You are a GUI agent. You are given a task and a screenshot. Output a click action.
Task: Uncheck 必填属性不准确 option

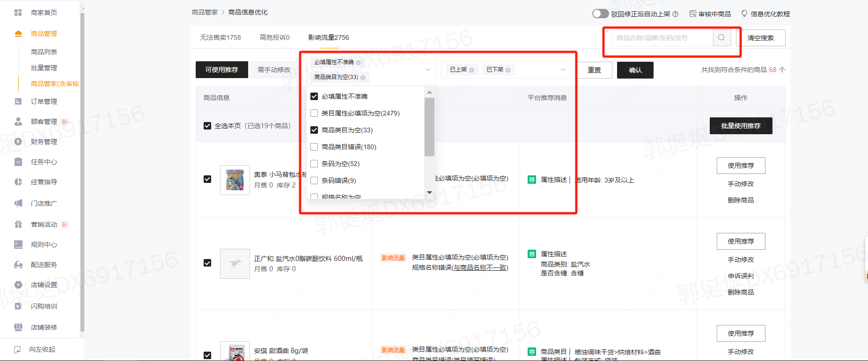click(314, 96)
